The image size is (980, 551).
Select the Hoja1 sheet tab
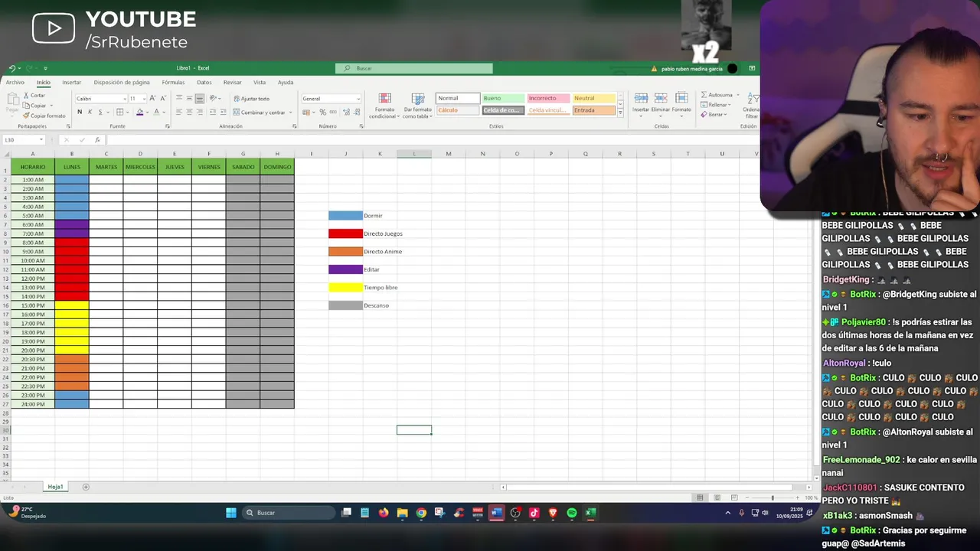(55, 487)
